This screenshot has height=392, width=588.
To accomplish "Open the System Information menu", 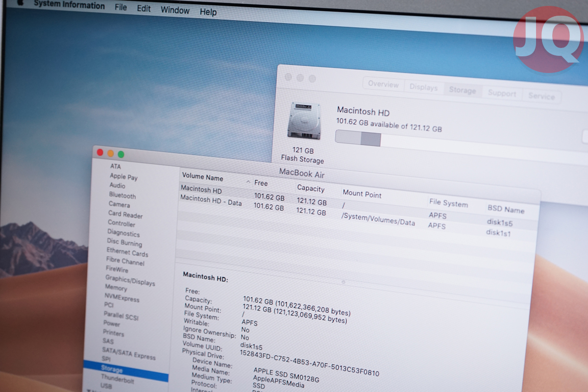I will (x=69, y=6).
